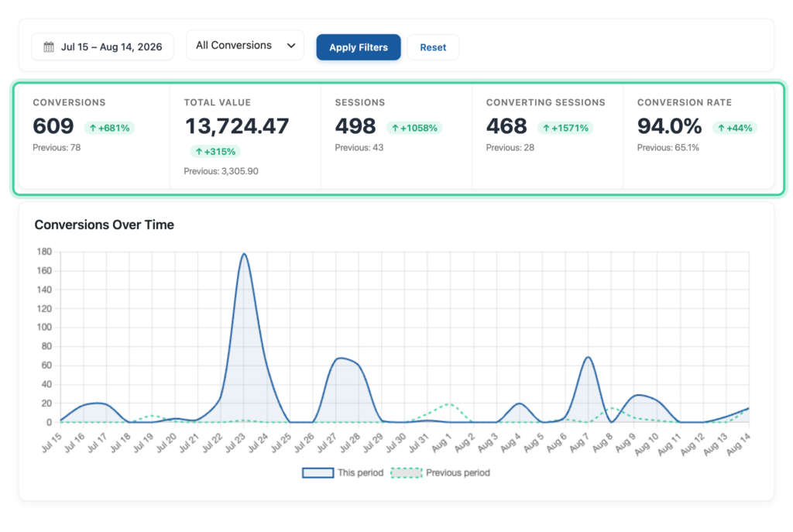The width and height of the screenshot is (793, 532).
Task: Click the +1058% sessions change badge
Action: click(x=414, y=128)
